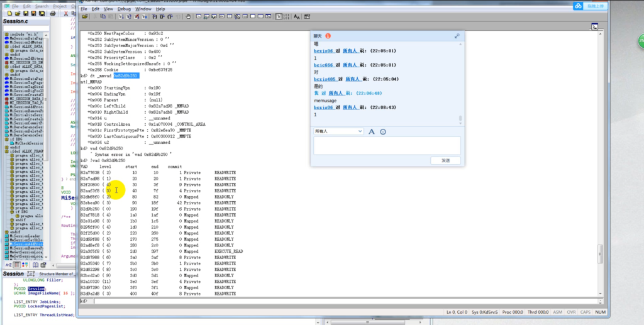Click Print icon in Source Insight toolbar
Viewport: 644px width, 325px height.
tap(53, 14)
